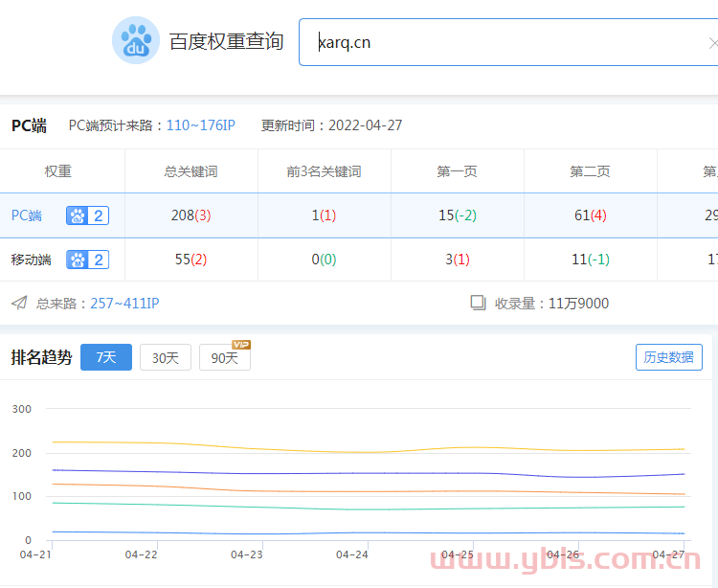Open the PC端 row label link
718x588 pixels.
click(27, 215)
